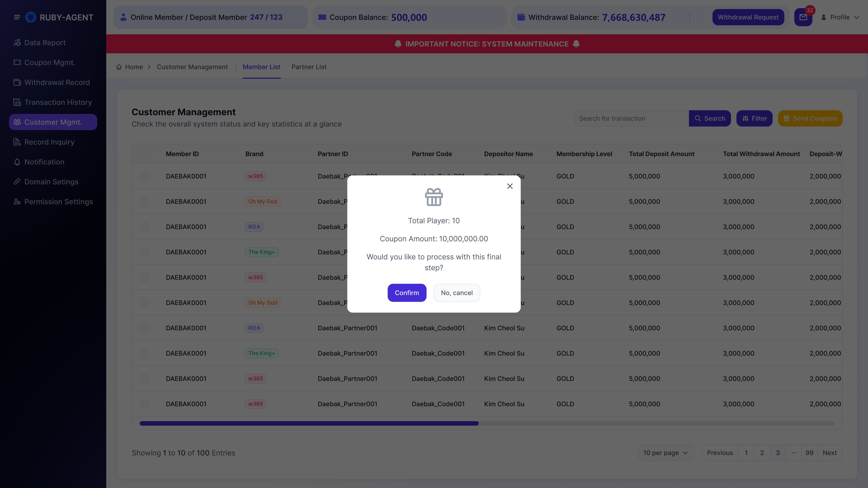868x488 pixels.
Task: Open Data Report menu
Action: coord(45,43)
